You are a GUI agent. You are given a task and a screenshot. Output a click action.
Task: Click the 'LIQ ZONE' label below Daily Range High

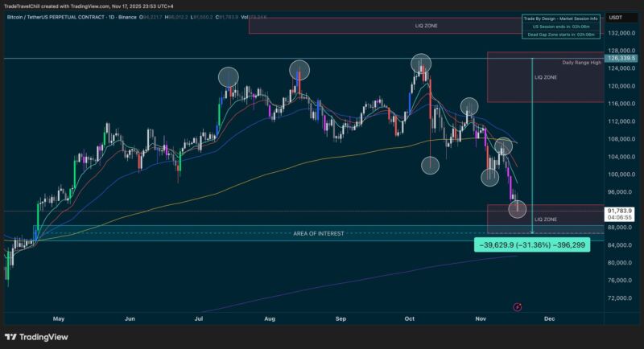point(546,77)
